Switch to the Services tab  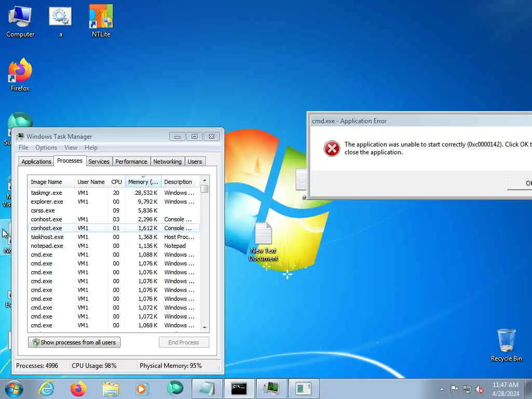pos(99,162)
